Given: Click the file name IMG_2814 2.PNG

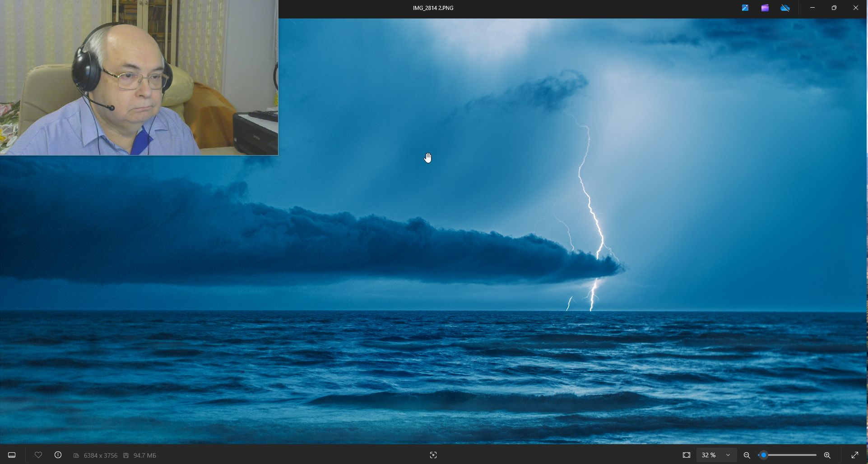Looking at the screenshot, I should pos(433,8).
